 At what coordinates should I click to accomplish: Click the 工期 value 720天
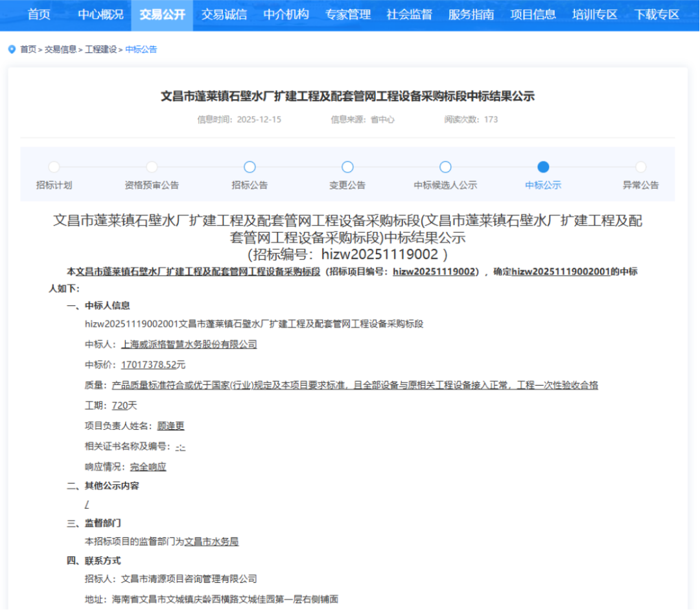pos(124,405)
